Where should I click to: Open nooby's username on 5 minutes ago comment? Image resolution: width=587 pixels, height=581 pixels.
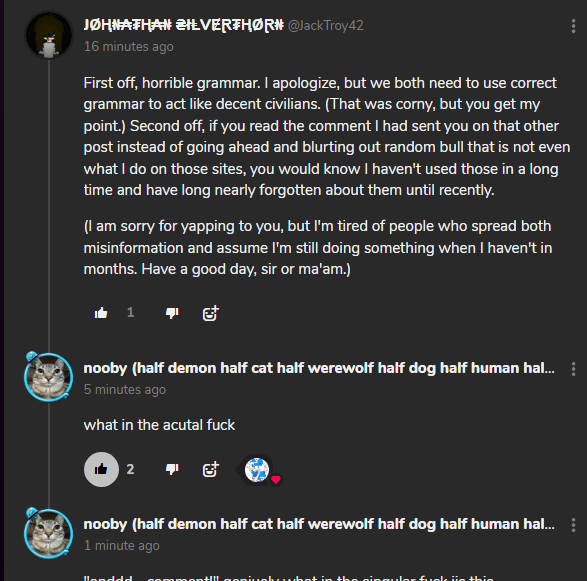pos(319,368)
